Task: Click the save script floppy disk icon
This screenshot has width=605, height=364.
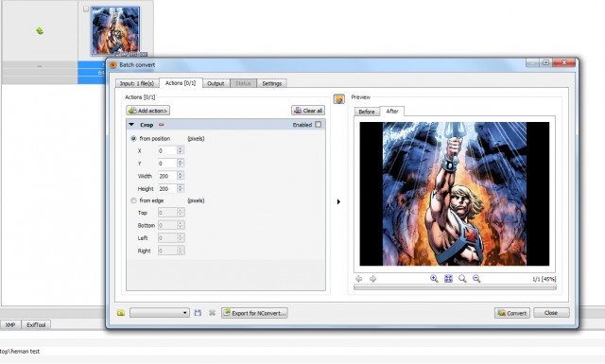Action: click(x=198, y=313)
